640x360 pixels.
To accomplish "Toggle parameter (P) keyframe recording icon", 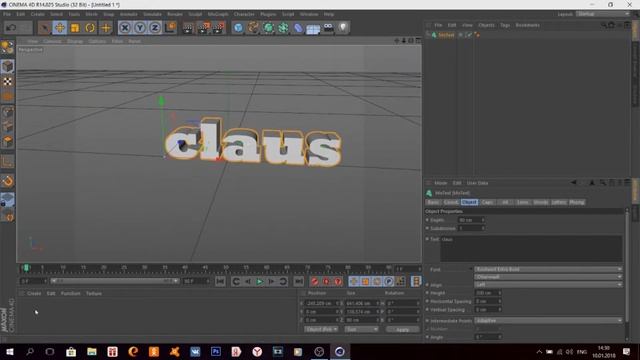I will tap(389, 281).
